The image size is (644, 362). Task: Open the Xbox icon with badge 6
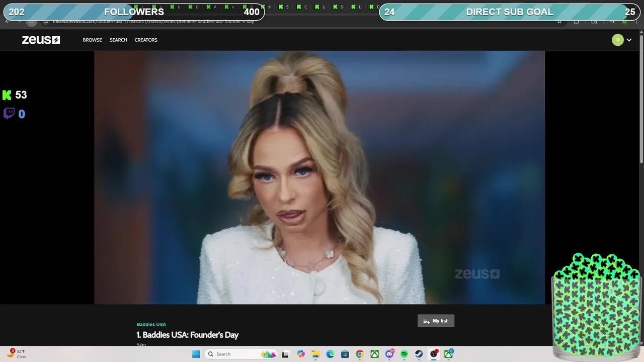pyautogui.click(x=448, y=354)
